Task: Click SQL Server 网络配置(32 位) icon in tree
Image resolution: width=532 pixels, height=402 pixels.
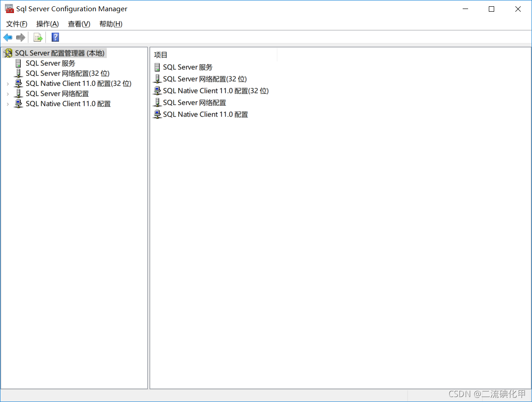Action: (x=18, y=74)
